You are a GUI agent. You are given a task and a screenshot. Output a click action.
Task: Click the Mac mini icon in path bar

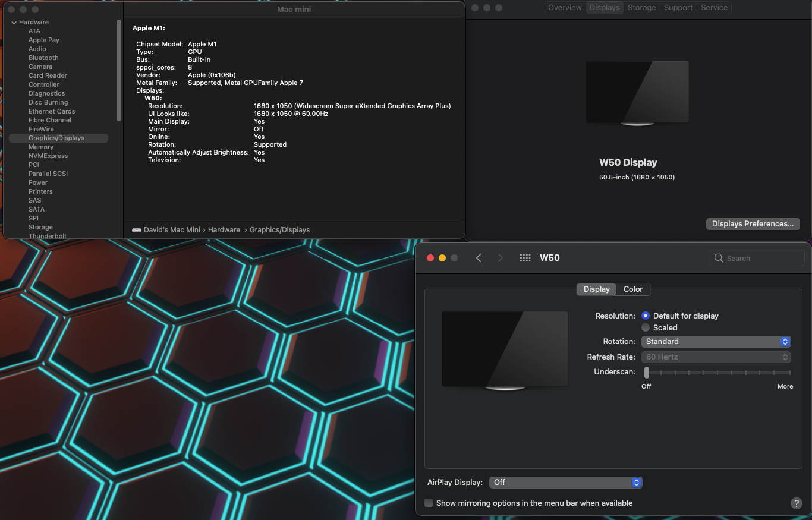pyautogui.click(x=137, y=230)
